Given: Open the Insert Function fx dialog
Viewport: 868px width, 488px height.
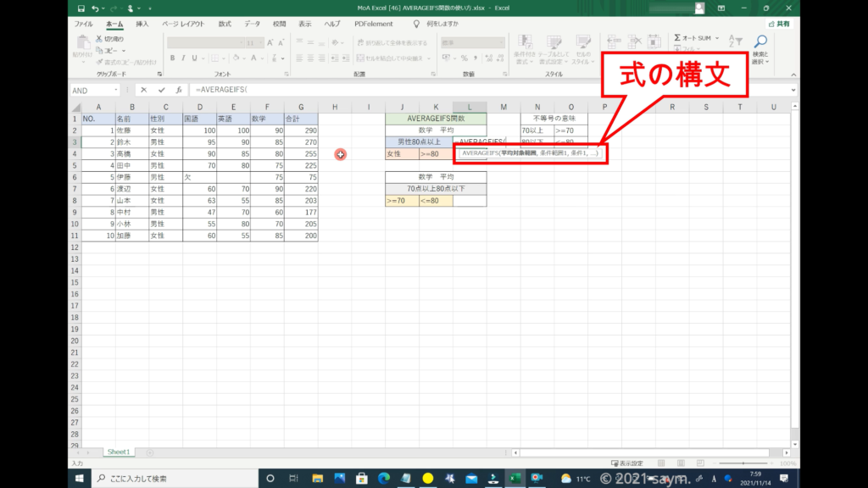Looking at the screenshot, I should [178, 90].
